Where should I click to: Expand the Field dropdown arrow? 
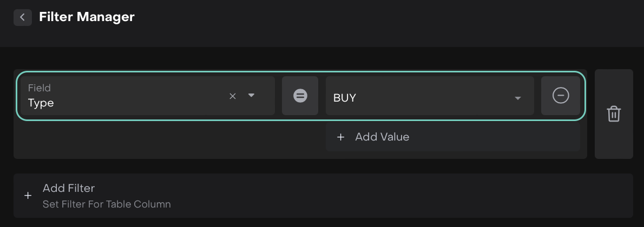251,96
